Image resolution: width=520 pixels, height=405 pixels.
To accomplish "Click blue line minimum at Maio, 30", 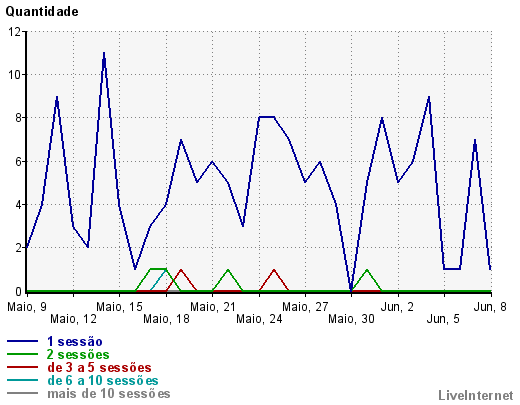I will tap(351, 290).
